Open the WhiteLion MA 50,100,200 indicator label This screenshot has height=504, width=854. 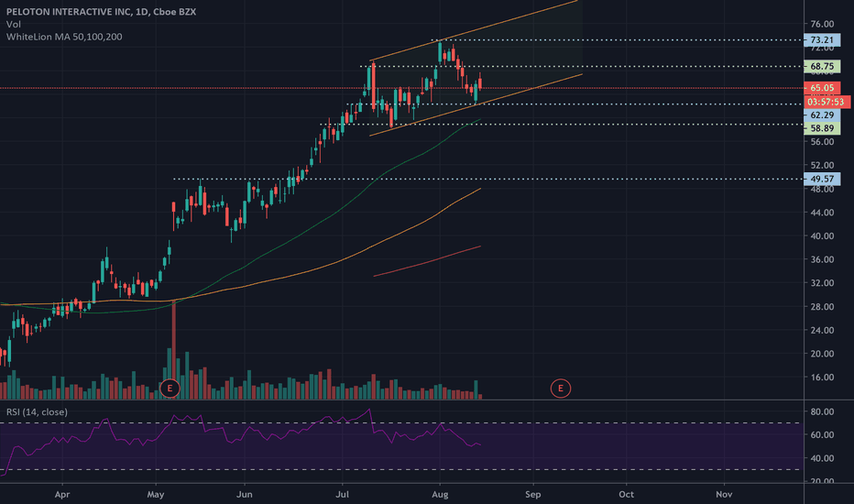pos(64,37)
